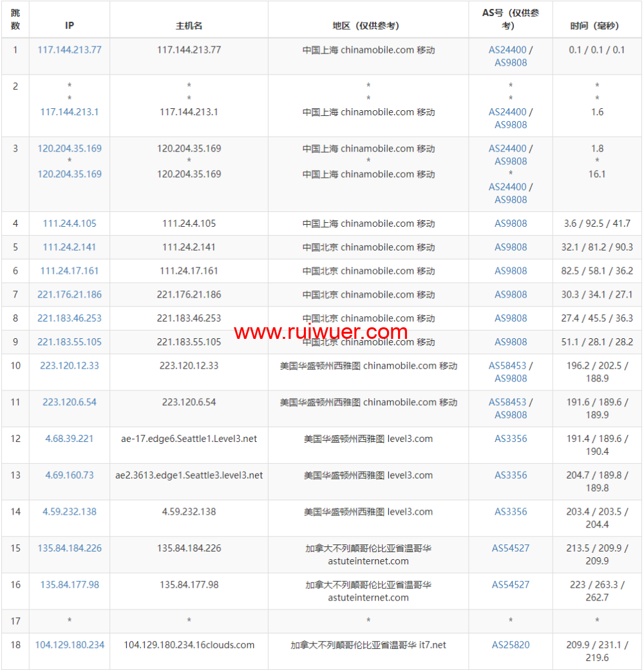Click the 117.144.213.77 IP link
Screen dimensions: 644x670
coord(70,50)
